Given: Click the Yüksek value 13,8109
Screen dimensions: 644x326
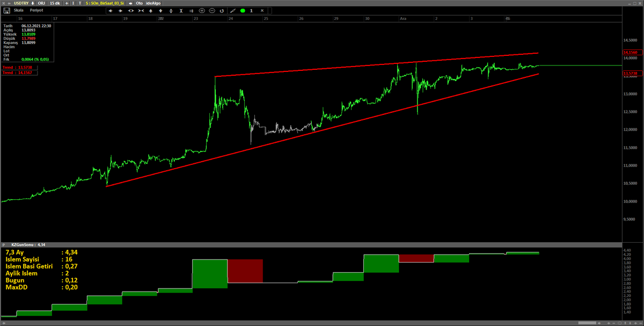Looking at the screenshot, I should [x=29, y=34].
